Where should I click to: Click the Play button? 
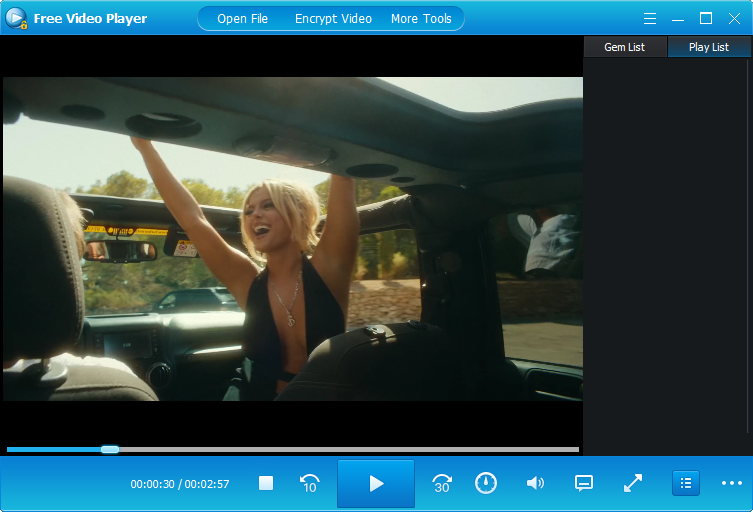[x=376, y=483]
